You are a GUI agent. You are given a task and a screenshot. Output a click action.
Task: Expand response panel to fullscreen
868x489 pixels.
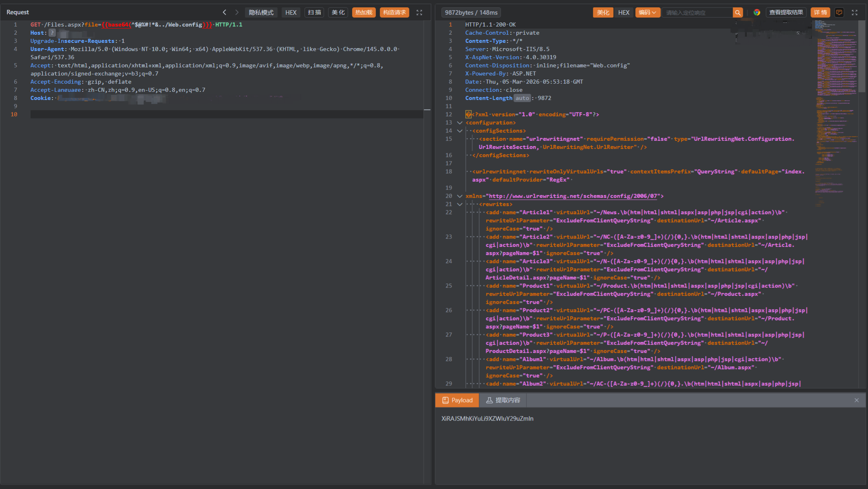[855, 13]
